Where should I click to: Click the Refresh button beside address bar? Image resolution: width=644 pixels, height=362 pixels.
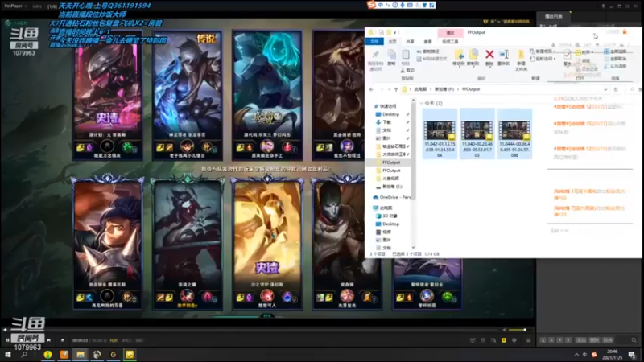pyautogui.click(x=616, y=89)
